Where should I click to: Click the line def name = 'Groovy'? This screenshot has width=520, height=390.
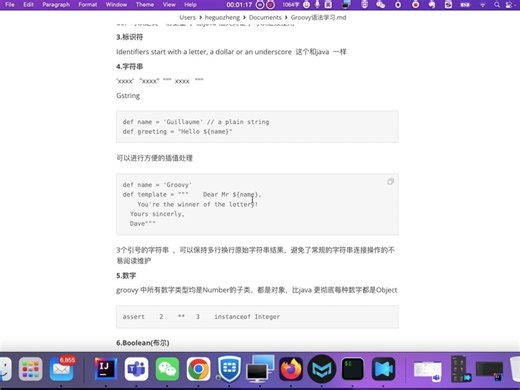(x=157, y=185)
